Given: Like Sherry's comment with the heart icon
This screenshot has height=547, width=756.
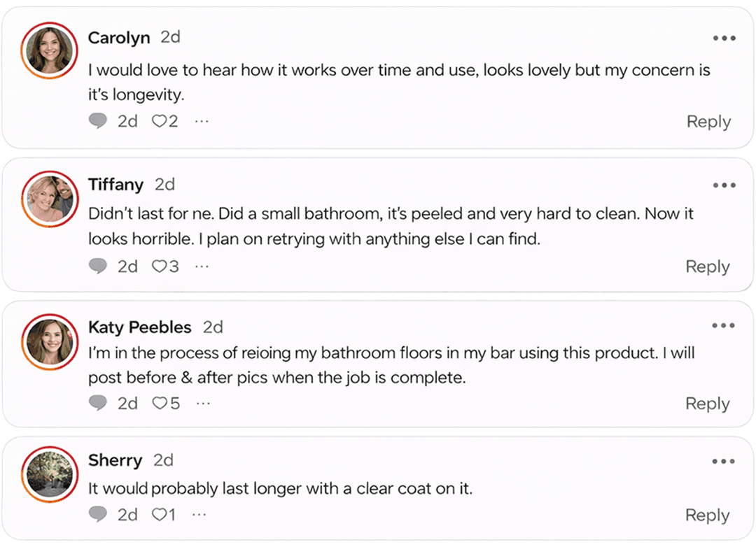Looking at the screenshot, I should click(160, 515).
